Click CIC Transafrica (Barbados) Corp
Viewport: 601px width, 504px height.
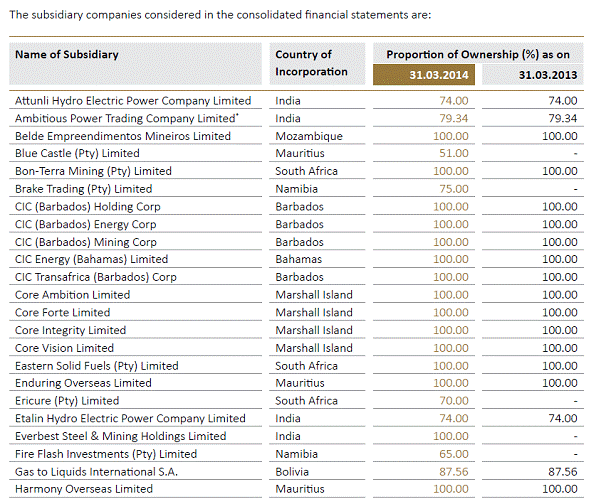pyautogui.click(x=96, y=277)
